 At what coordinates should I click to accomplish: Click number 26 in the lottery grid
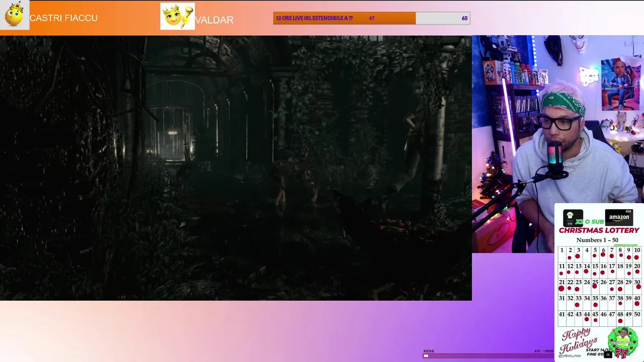click(603, 283)
